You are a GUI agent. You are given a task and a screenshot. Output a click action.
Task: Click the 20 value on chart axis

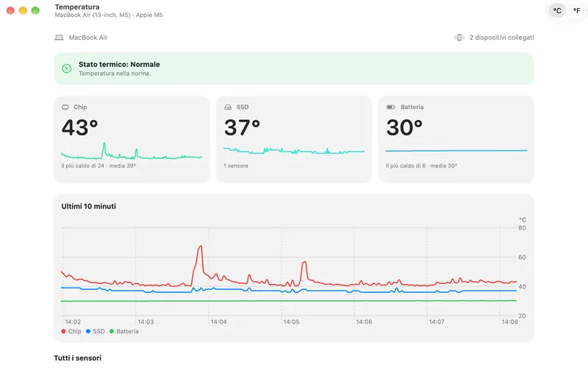coord(522,316)
